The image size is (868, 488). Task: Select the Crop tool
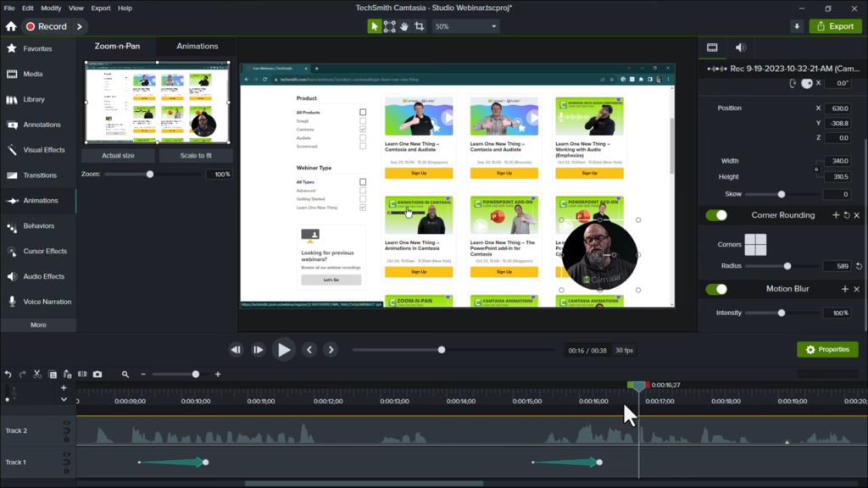(420, 26)
